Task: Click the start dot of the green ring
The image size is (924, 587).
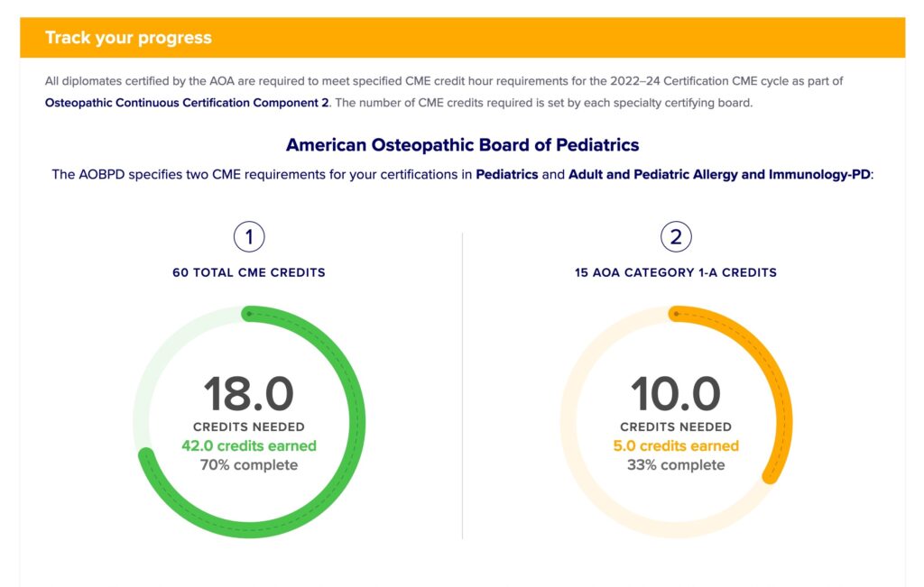Action: pos(249,314)
